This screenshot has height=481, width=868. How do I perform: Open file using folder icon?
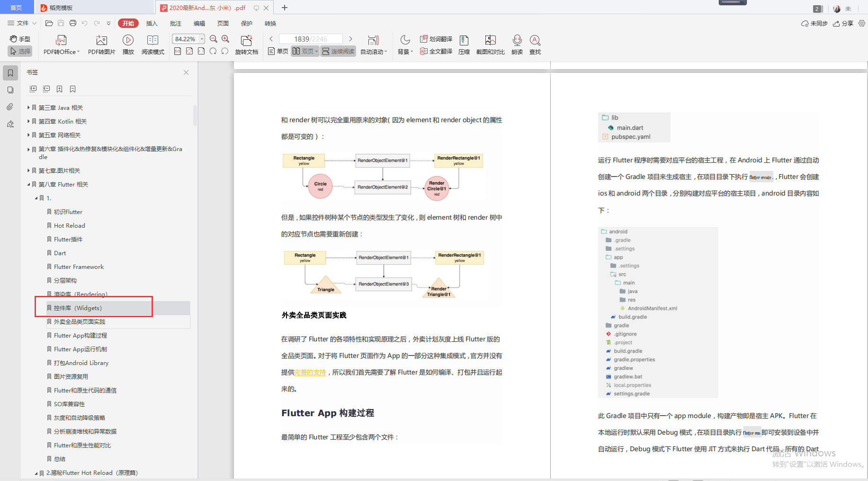coord(49,23)
